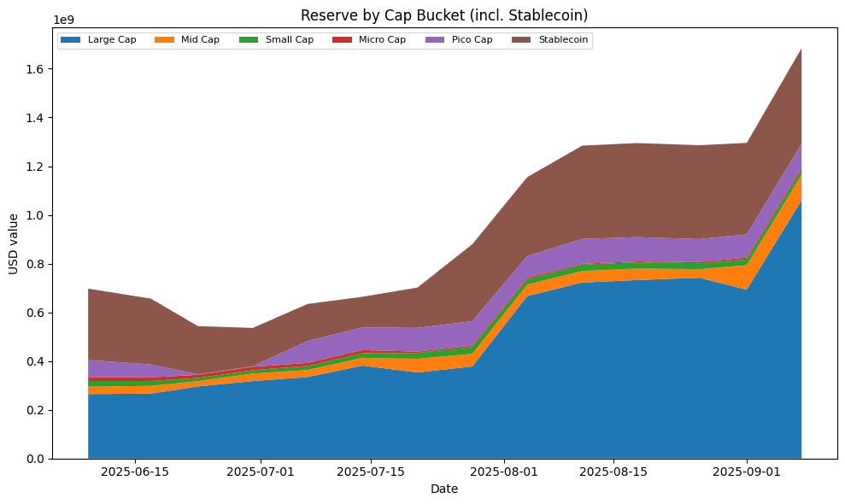Click the brown Stablecoin legend swatch
845x504 pixels.
tap(521, 40)
